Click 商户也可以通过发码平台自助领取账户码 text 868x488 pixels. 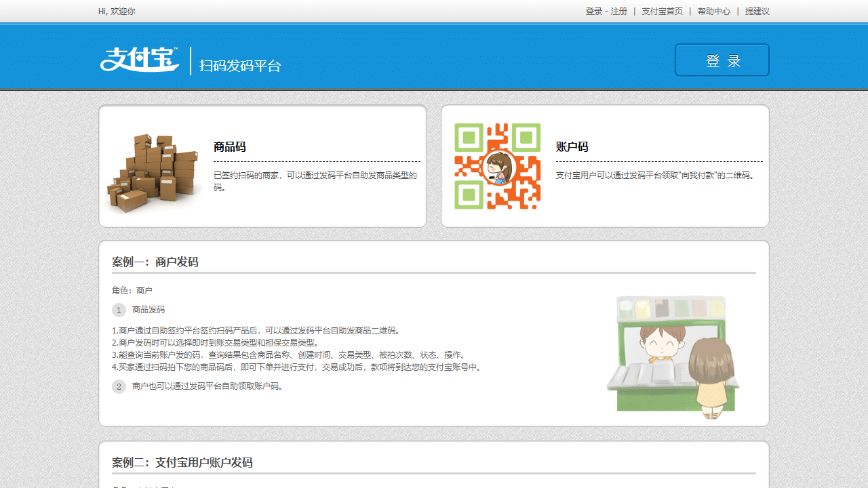click(208, 386)
